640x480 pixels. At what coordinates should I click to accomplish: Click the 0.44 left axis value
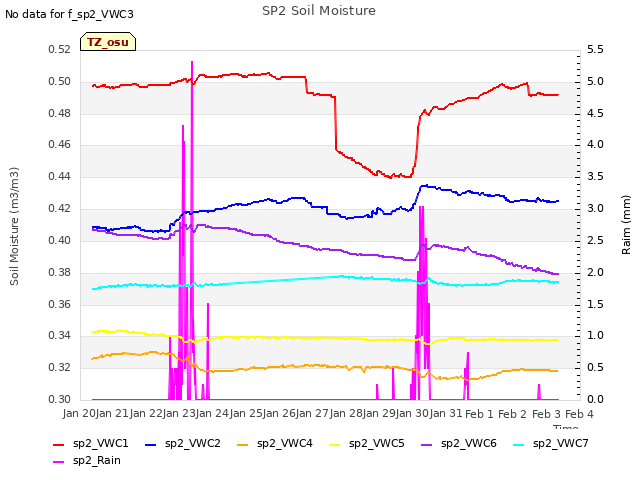click(60, 177)
